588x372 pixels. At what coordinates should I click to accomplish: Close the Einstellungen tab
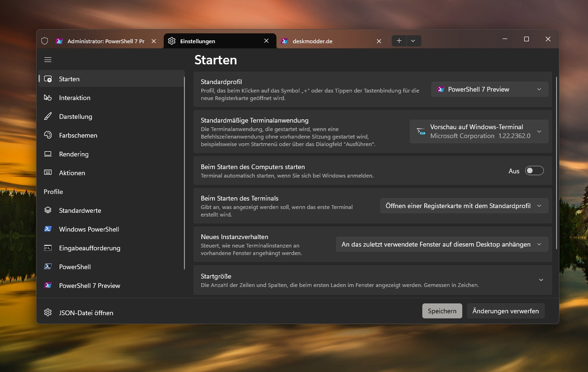[x=266, y=41]
